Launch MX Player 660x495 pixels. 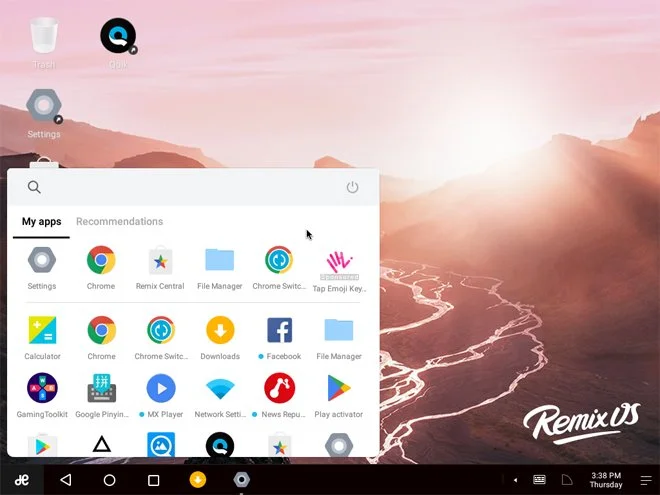tap(161, 396)
